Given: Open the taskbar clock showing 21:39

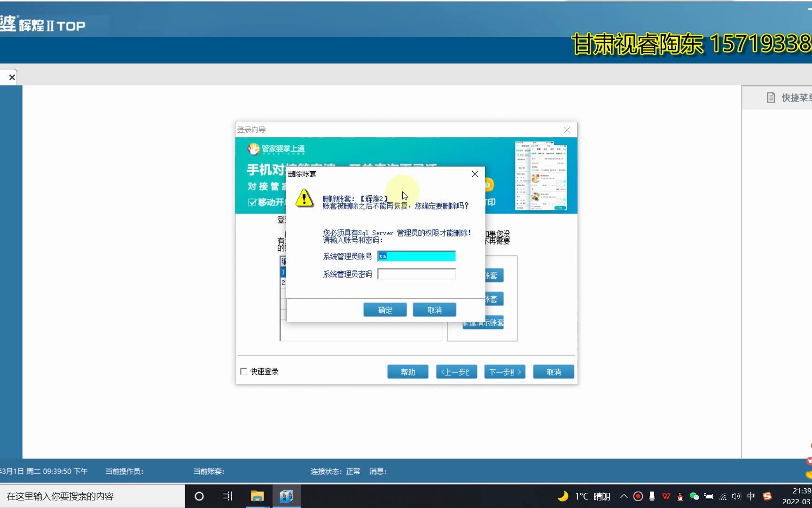Looking at the screenshot, I should tap(797, 496).
